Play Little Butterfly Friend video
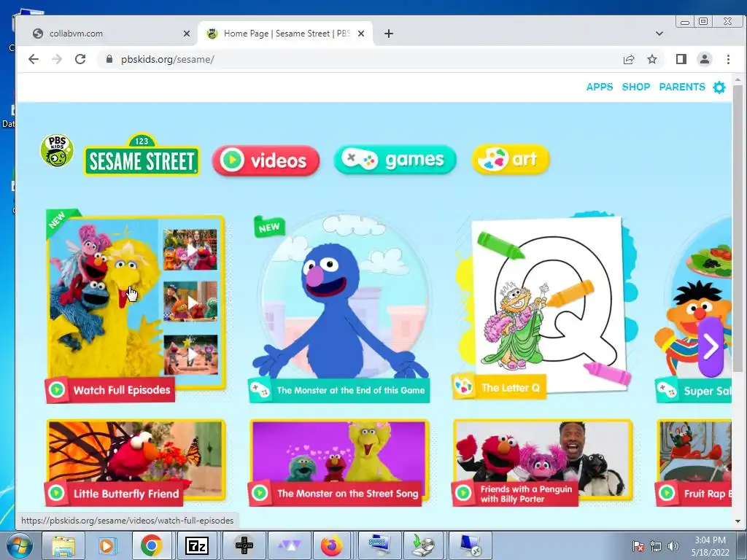 [136, 462]
